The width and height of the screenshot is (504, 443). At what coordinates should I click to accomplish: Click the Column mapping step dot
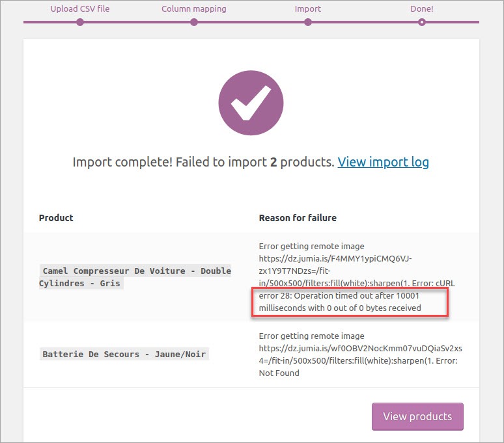[194, 22]
